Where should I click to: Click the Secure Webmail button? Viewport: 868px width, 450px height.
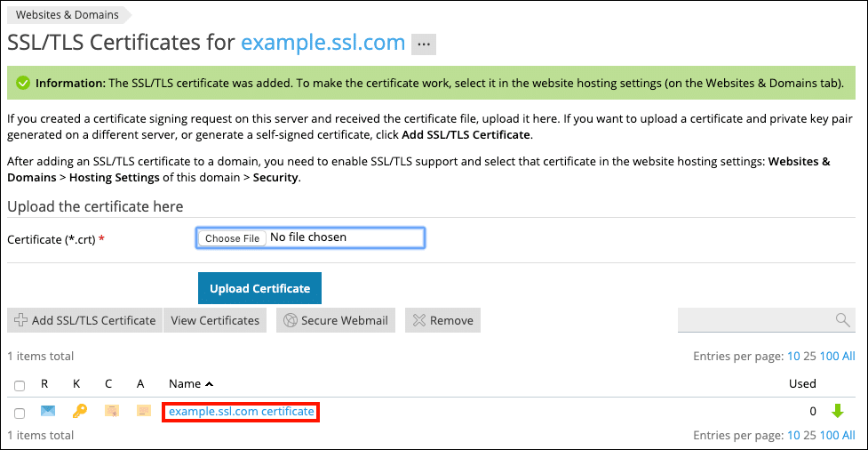(x=336, y=320)
